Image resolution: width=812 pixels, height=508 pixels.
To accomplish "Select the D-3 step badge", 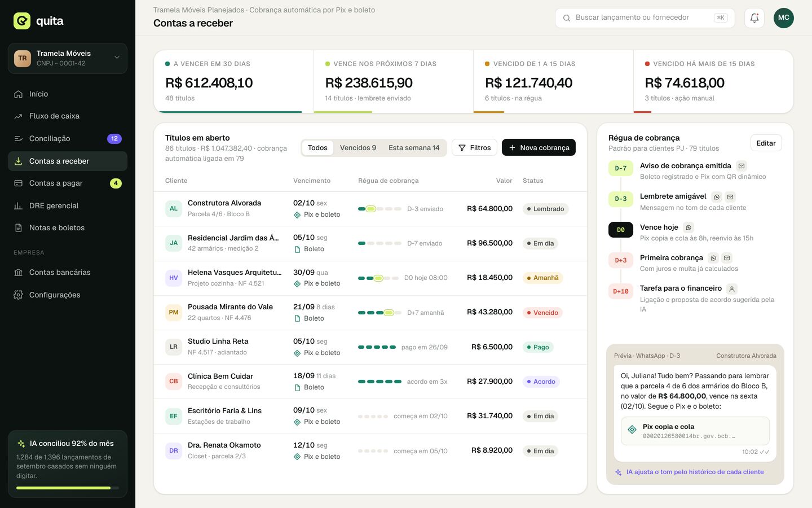I will (620, 199).
